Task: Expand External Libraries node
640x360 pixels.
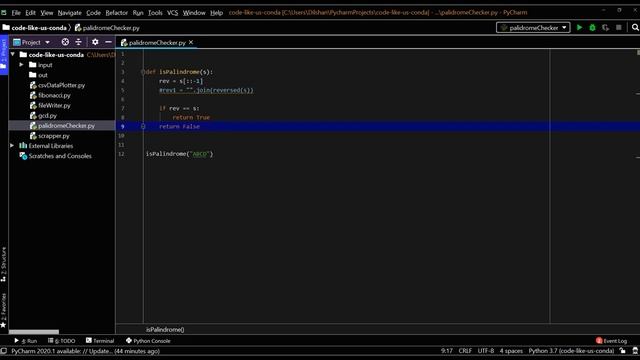Action: 12,146
